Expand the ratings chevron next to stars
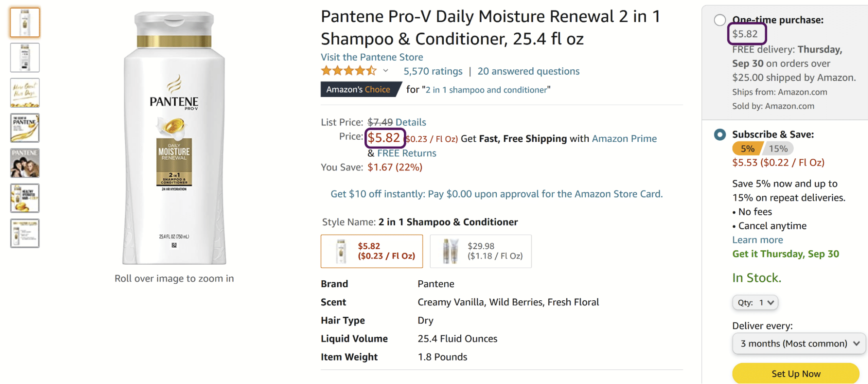This screenshot has width=868, height=384. point(386,71)
